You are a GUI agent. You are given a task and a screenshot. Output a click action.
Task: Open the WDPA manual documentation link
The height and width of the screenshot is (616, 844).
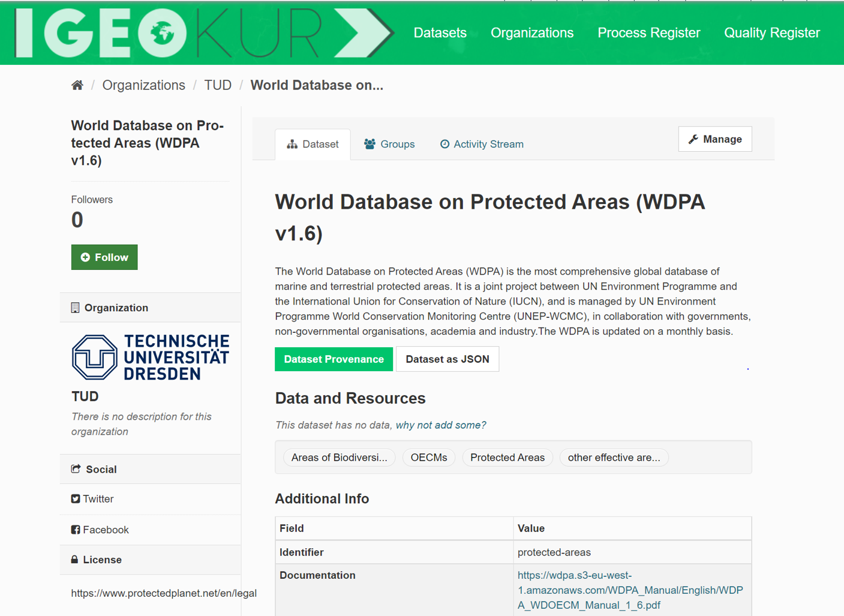(630, 590)
